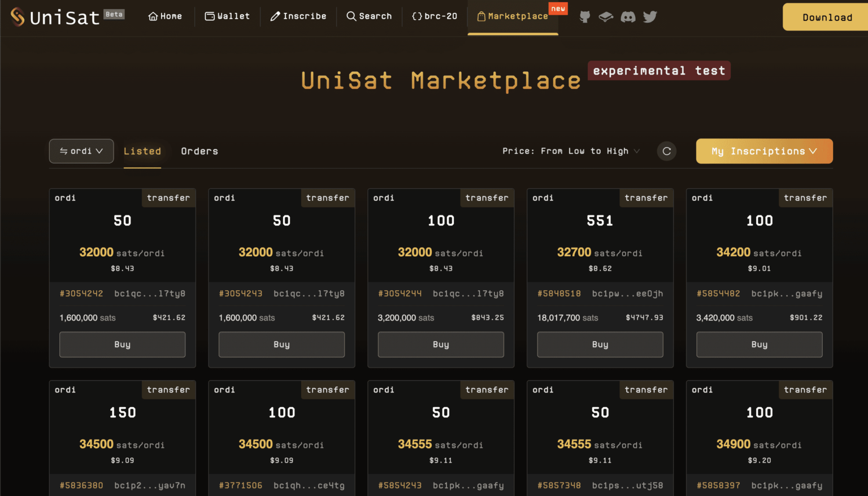Screen dimensions: 868x496
Task: Click the UniSat logo
Action: (55, 17)
